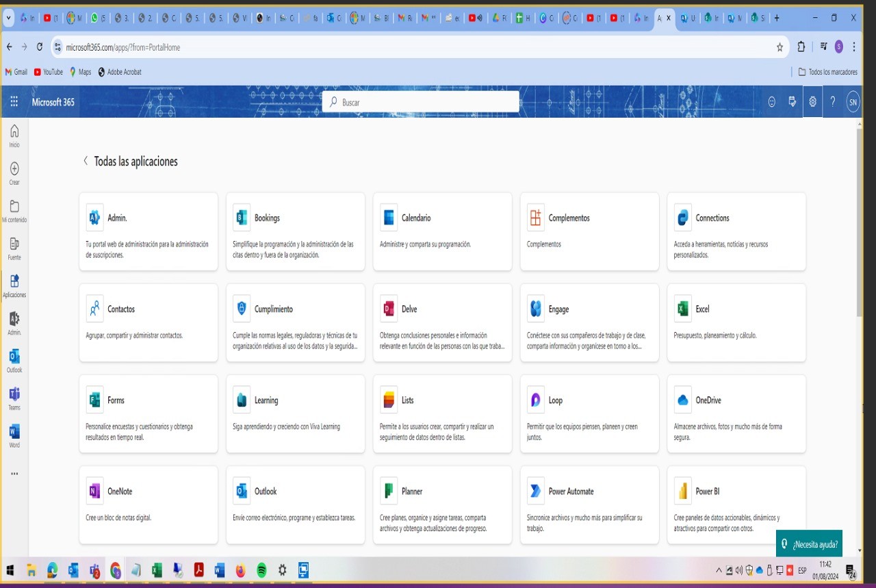Image resolution: width=876 pixels, height=588 pixels.
Task: Show hidden tray icons chevron
Action: pyautogui.click(x=719, y=570)
